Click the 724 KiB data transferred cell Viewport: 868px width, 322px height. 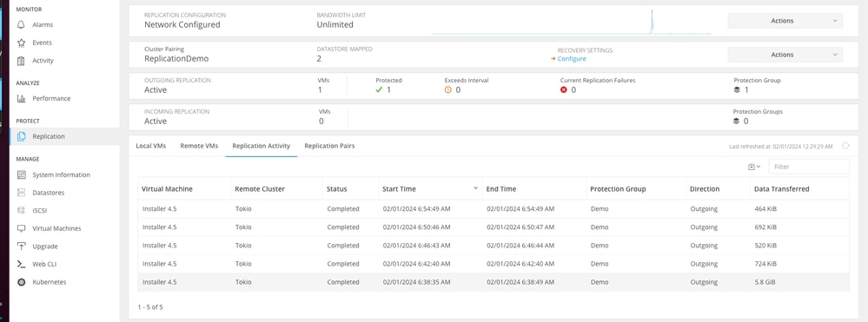(765, 264)
